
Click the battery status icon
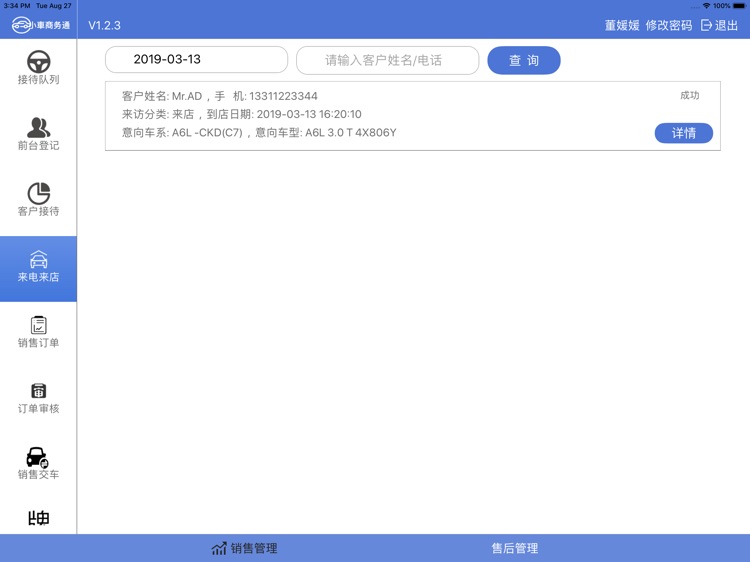pyautogui.click(x=739, y=6)
